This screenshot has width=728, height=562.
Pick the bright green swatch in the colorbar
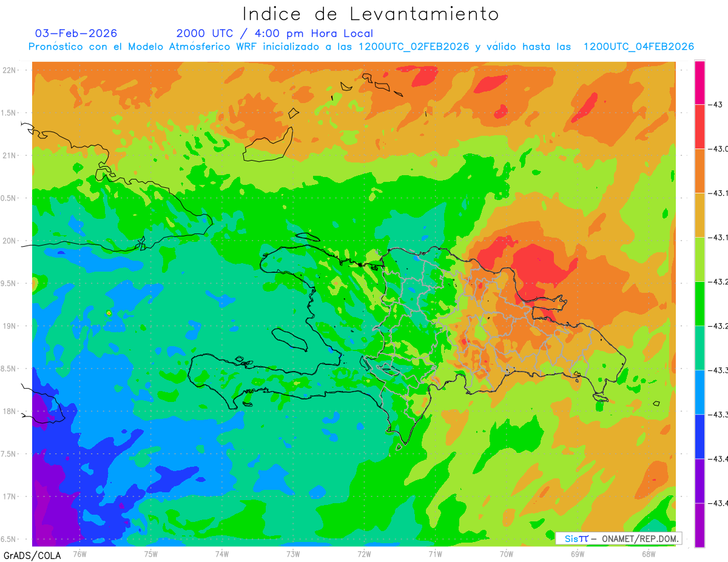point(699,304)
